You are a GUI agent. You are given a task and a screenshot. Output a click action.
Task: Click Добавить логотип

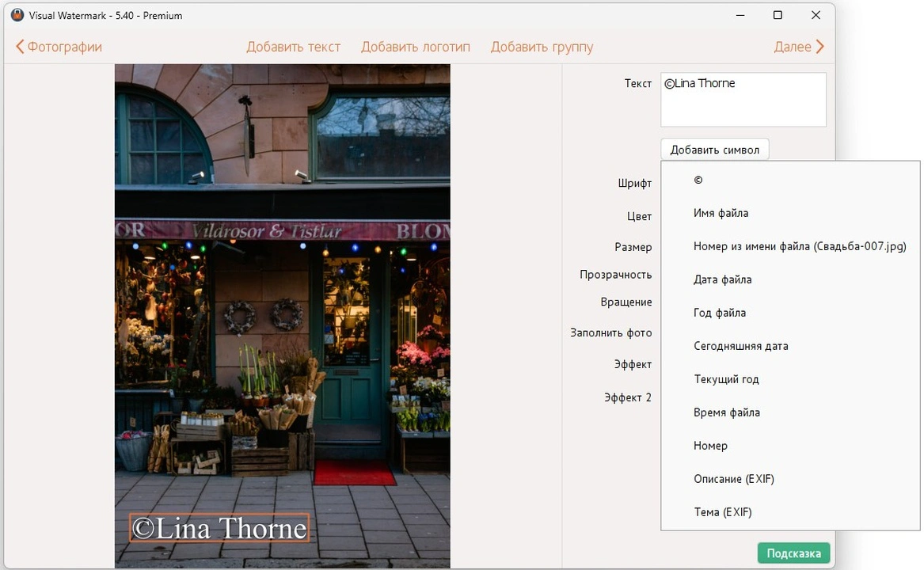coord(416,47)
